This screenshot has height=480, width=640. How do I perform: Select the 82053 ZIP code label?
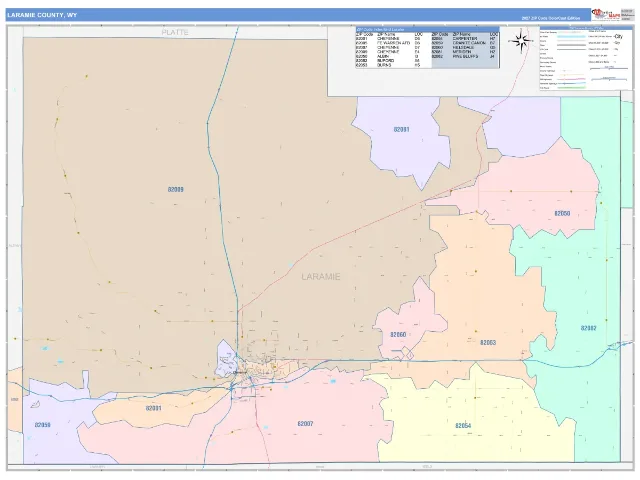pos(488,342)
